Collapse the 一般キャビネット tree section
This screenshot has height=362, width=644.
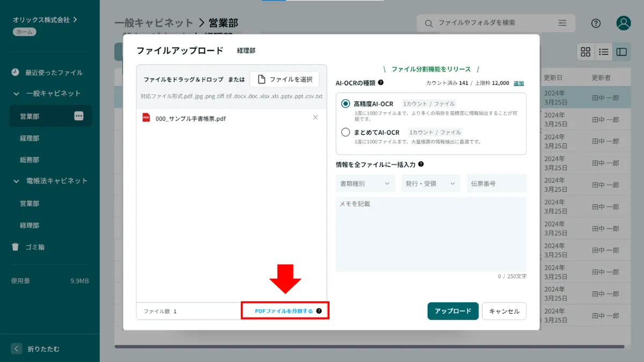tap(17, 93)
